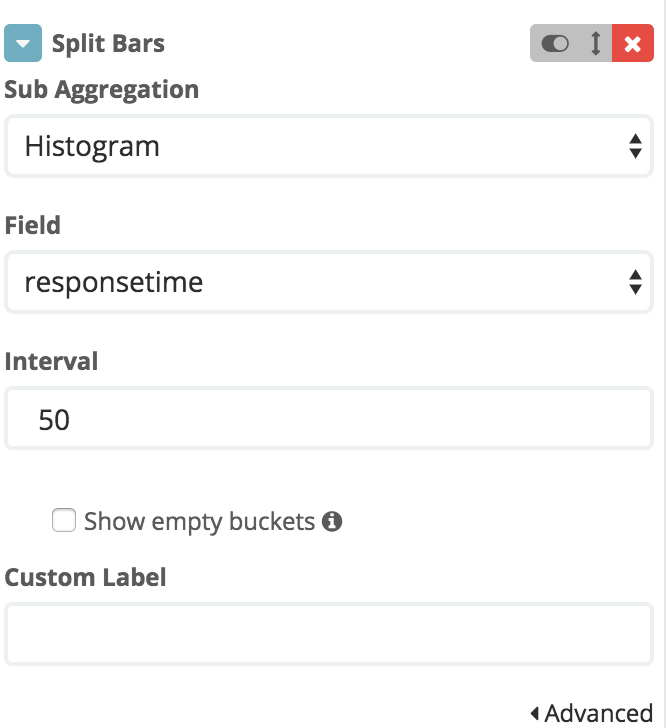Click the Custom Label heading text

[x=85, y=578]
